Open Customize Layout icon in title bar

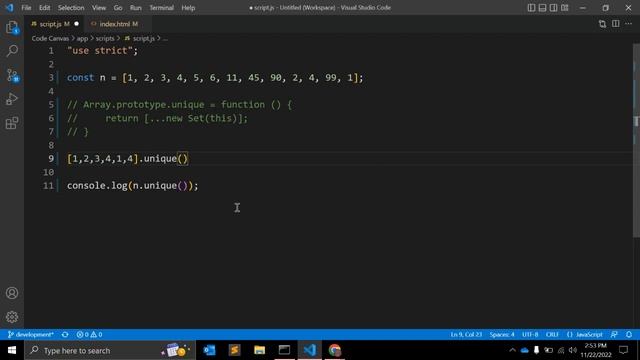tap(565, 8)
